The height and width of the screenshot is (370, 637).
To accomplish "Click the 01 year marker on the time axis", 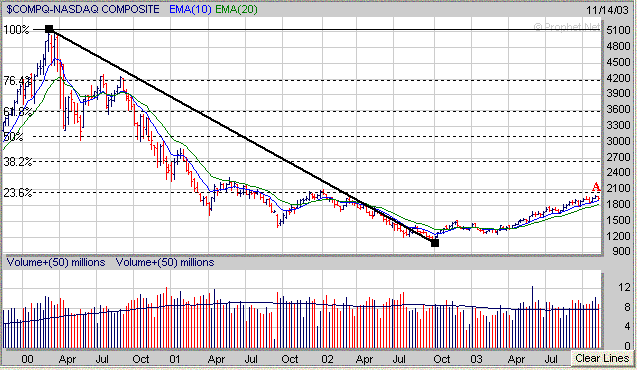I will 175,359.
